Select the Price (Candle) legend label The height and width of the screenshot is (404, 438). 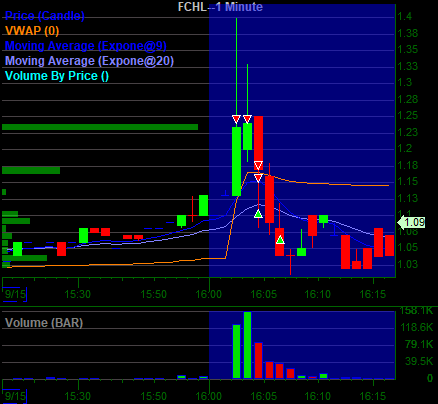click(45, 16)
